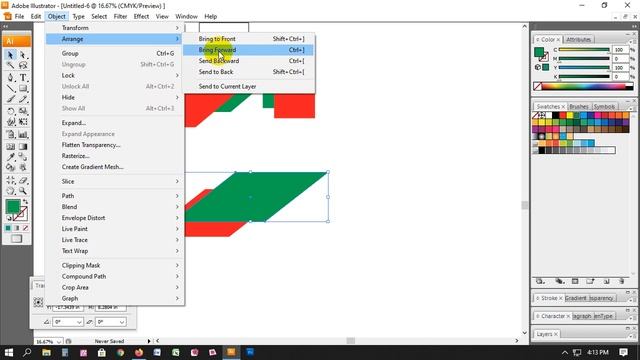
Task: Select the Pencil tool
Action: pos(23,99)
